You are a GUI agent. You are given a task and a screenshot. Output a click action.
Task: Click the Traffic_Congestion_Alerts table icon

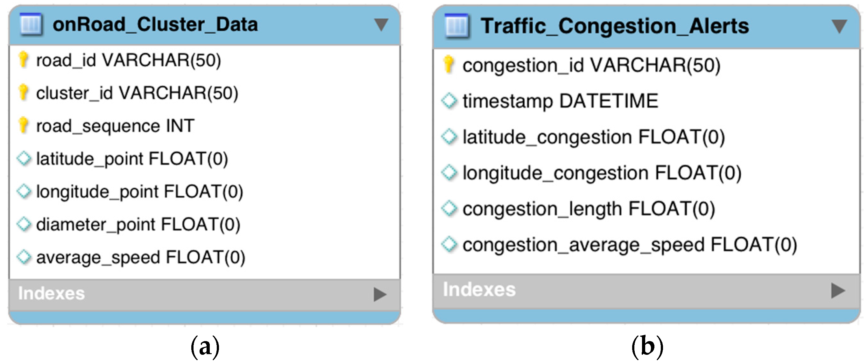(456, 26)
